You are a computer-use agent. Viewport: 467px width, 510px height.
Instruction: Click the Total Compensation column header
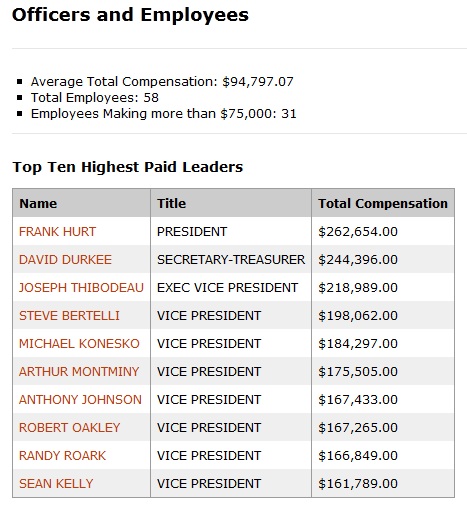point(383,203)
